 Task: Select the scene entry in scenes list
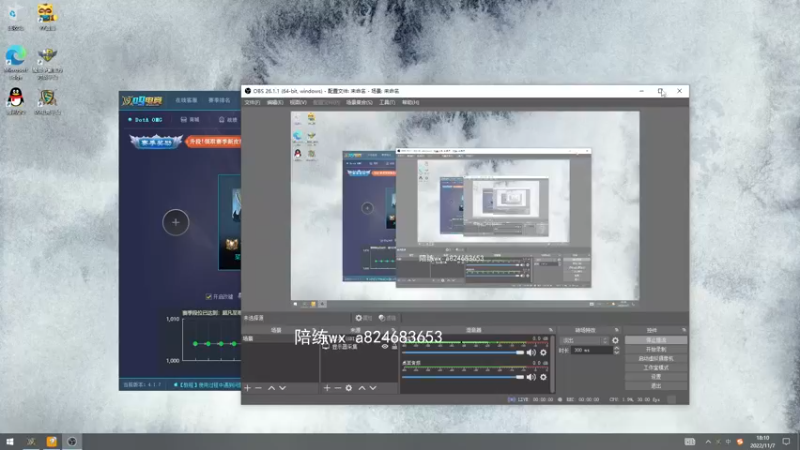(280, 339)
